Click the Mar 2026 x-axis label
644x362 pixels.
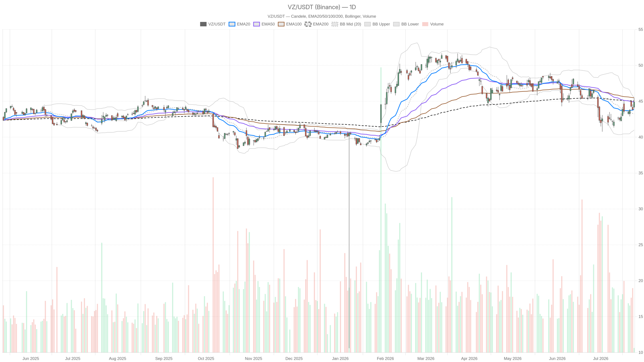[426, 358]
